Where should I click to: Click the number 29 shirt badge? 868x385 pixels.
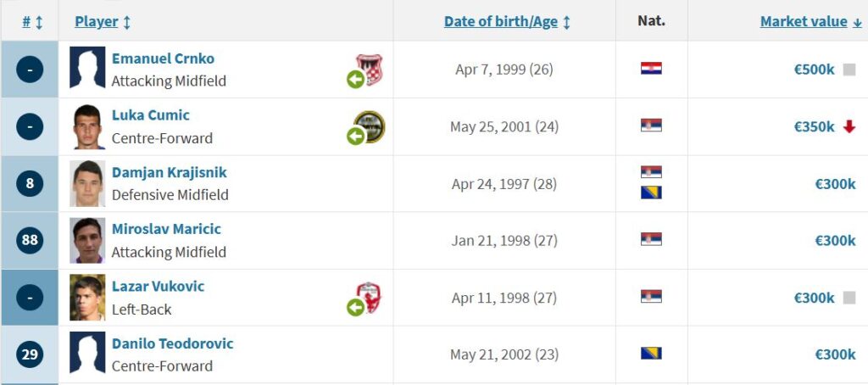[x=30, y=354]
